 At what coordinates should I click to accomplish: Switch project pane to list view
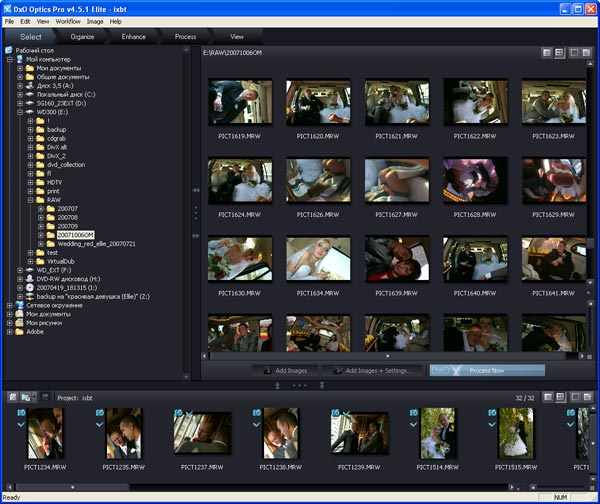pyautogui.click(x=548, y=397)
